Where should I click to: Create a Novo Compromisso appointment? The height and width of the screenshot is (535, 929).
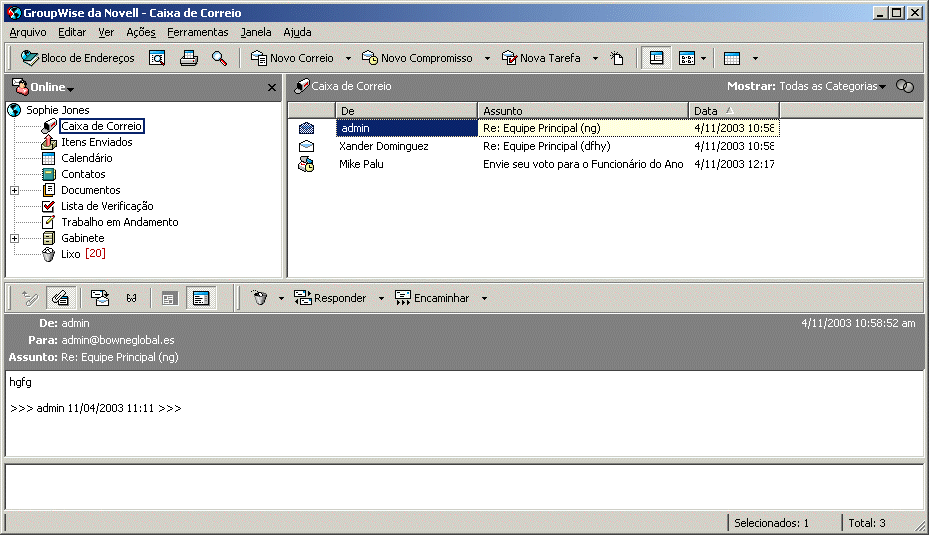418,58
